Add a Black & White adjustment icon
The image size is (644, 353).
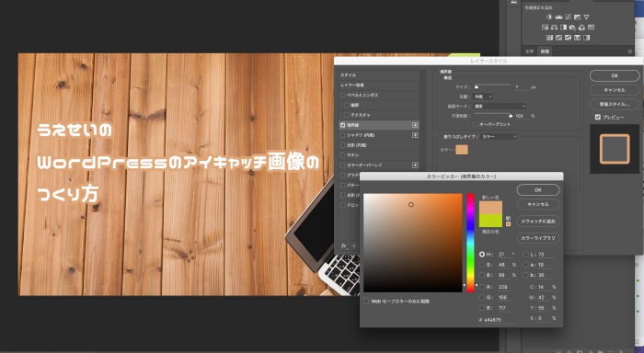tap(563, 27)
